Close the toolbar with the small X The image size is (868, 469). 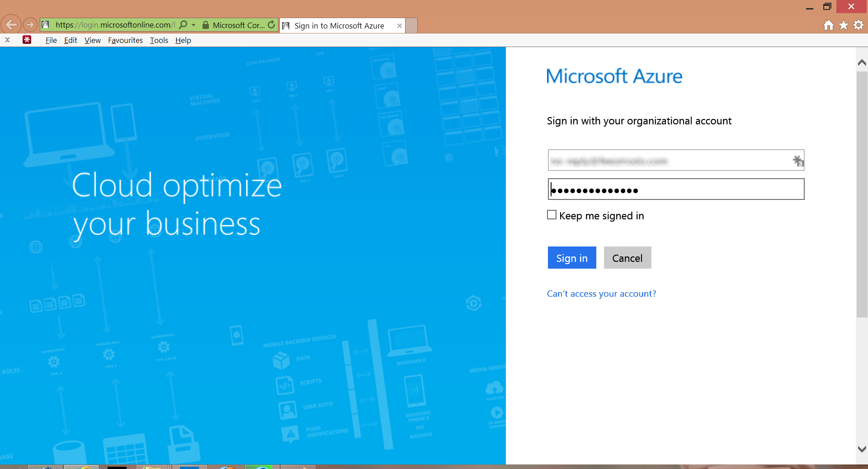click(7, 40)
